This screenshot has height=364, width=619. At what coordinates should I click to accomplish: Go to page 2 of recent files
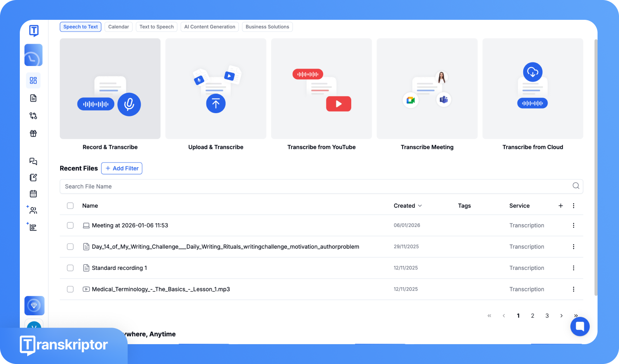click(532, 316)
